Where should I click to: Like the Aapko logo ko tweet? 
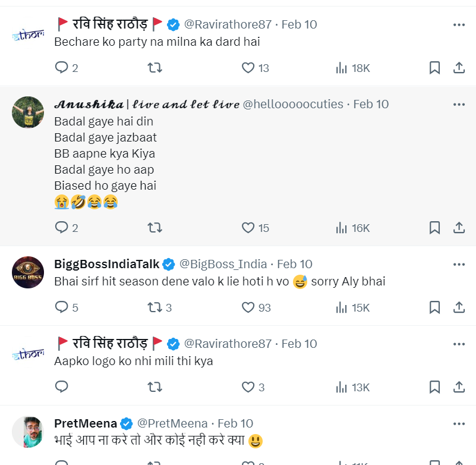(248, 387)
